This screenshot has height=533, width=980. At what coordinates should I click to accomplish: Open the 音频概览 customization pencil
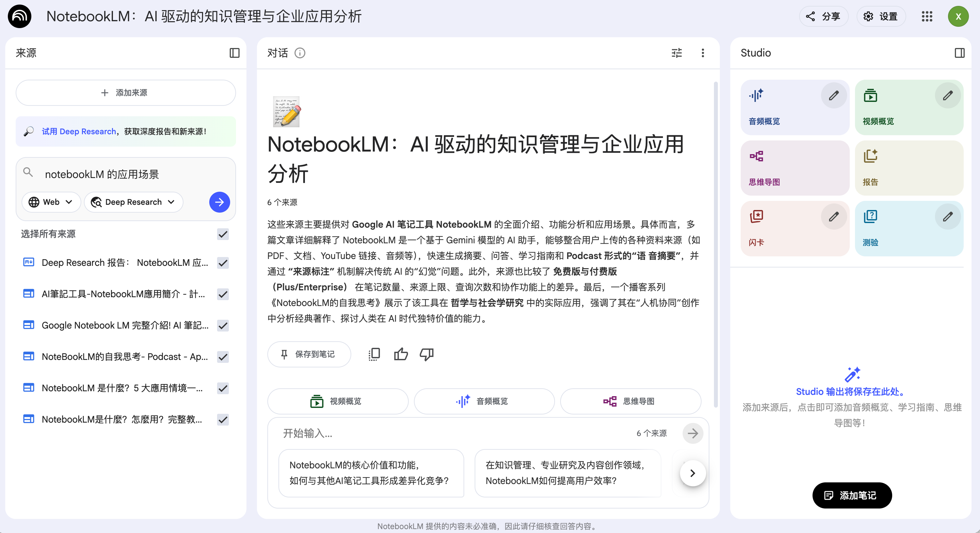coord(833,96)
